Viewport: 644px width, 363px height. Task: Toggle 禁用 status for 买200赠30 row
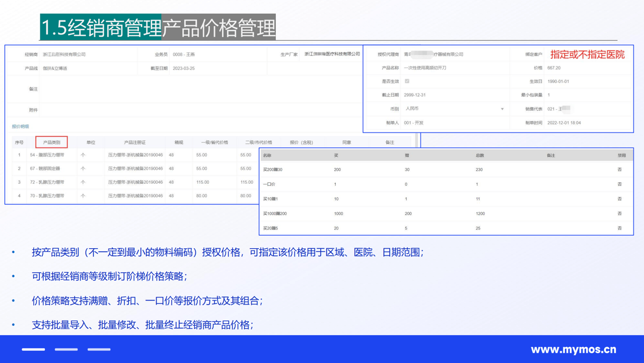click(619, 170)
